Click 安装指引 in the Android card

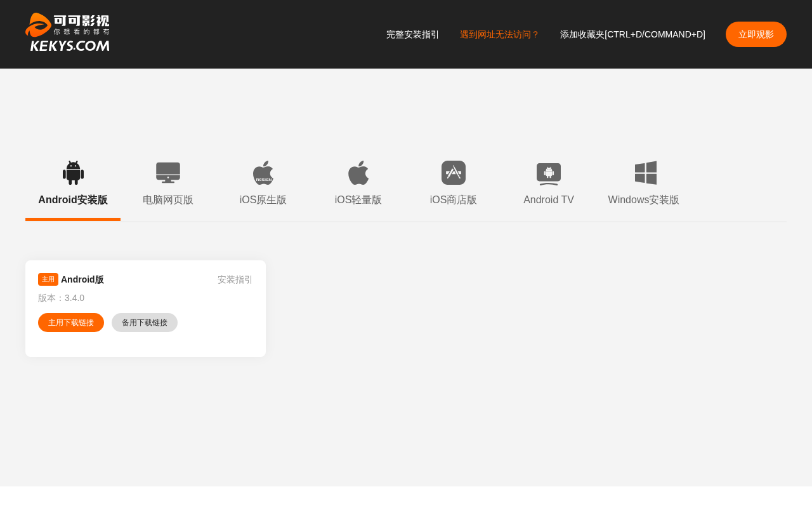point(235,279)
